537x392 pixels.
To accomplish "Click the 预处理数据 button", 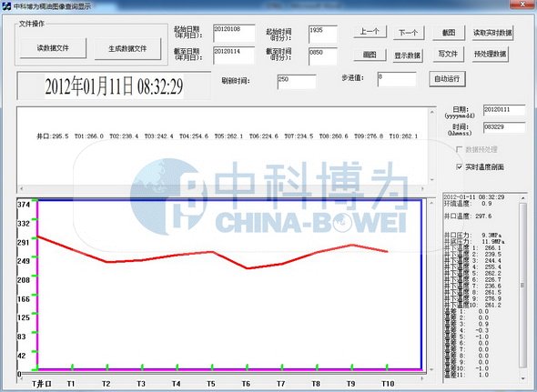I will pos(490,54).
